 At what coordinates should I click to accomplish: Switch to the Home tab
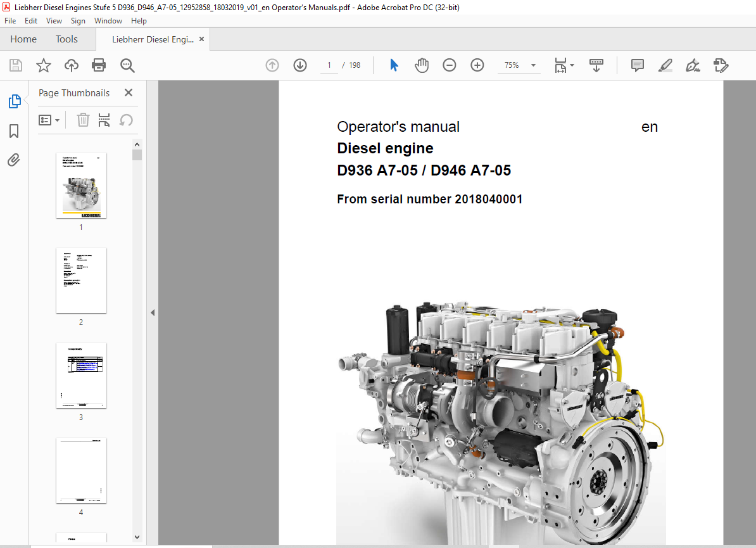23,39
